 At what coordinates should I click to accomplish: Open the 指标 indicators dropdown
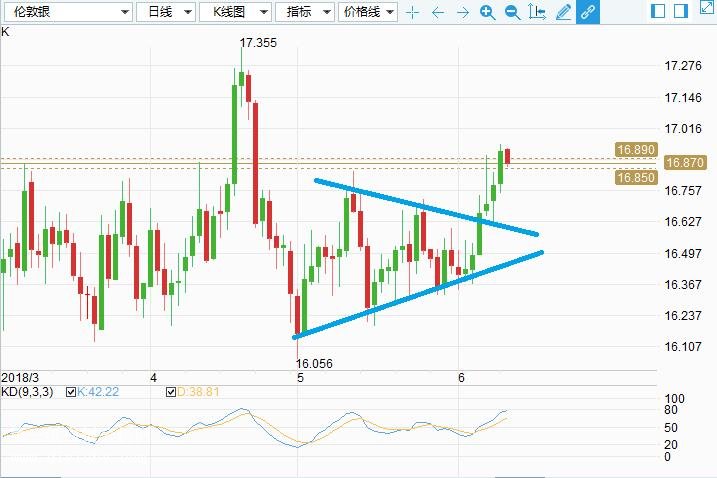click(305, 12)
